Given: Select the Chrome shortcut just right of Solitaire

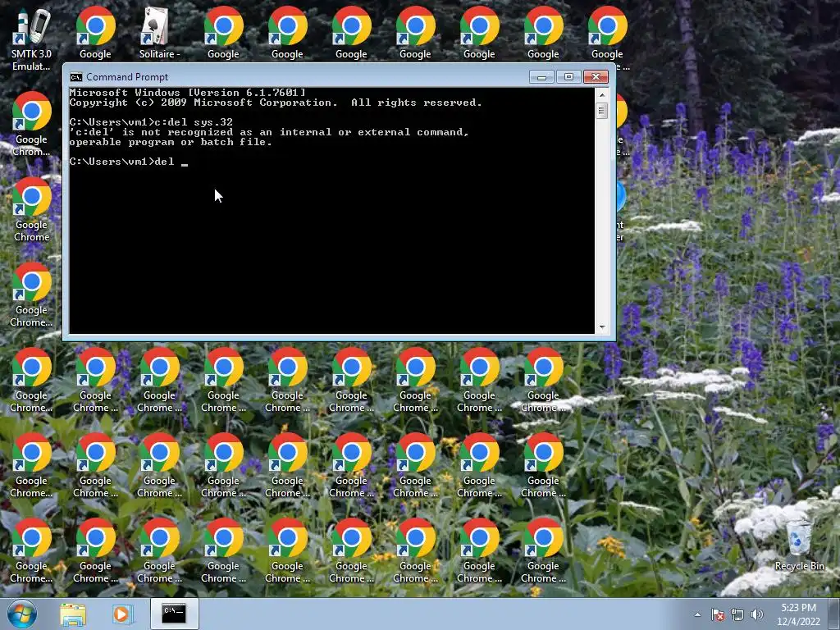Looking at the screenshot, I should coord(223,33).
